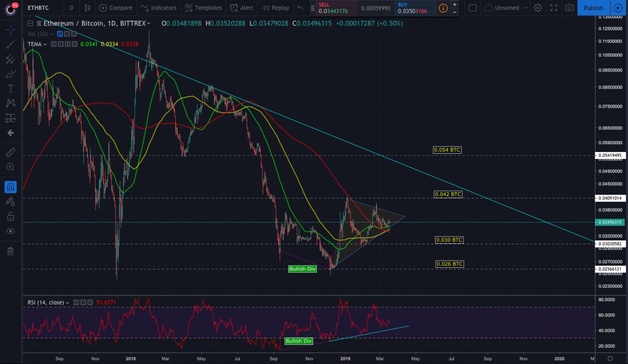Open the candlestick chart style selector

click(87, 8)
